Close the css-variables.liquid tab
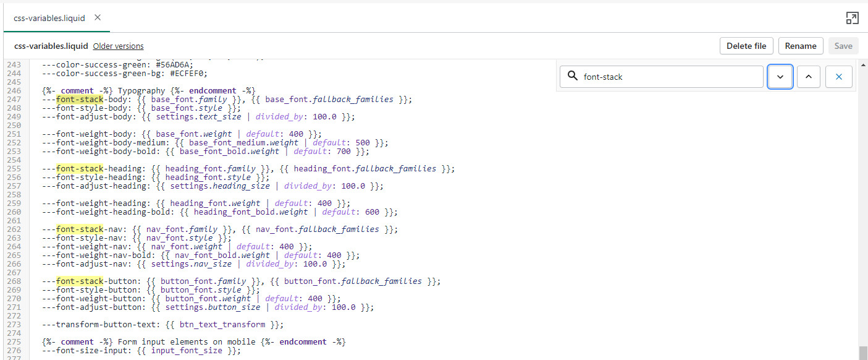Screen dimensions: 868x360 (98, 17)
